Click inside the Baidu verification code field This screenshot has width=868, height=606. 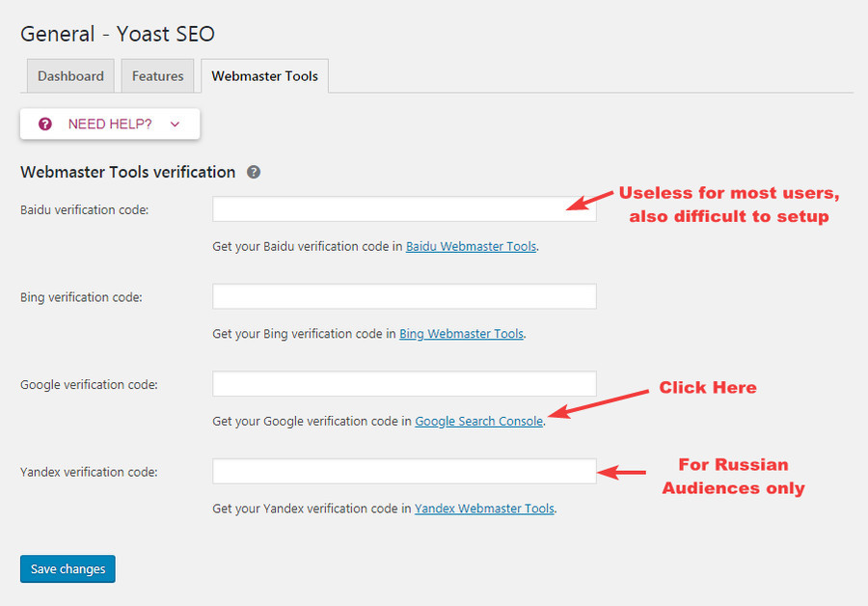tap(403, 208)
